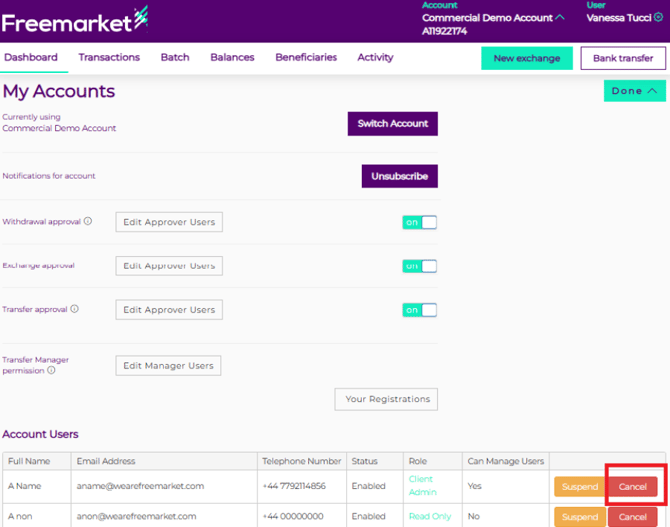670x527 pixels.
Task: Suspend the A non user
Action: (579, 517)
